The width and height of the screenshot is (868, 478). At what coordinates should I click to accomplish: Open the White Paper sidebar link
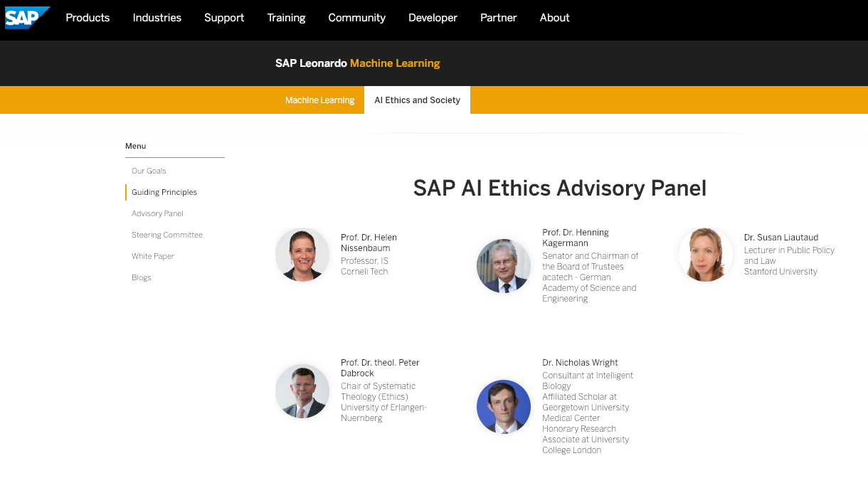[153, 256]
